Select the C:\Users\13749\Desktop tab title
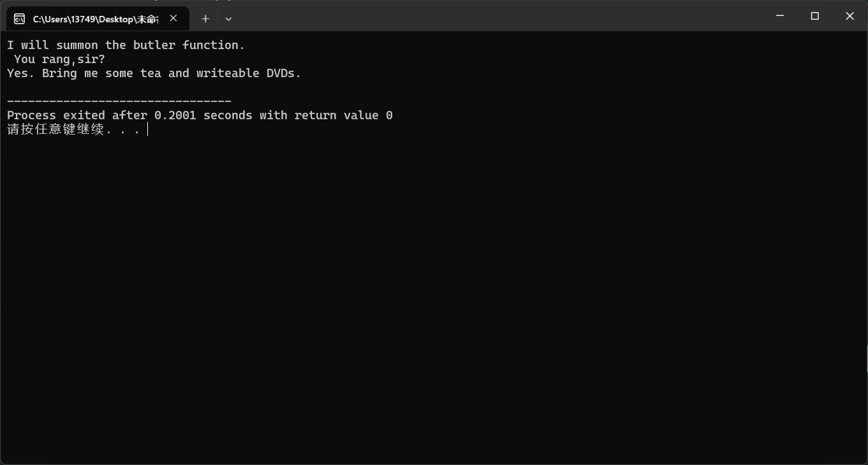This screenshot has width=868, height=465. point(95,19)
